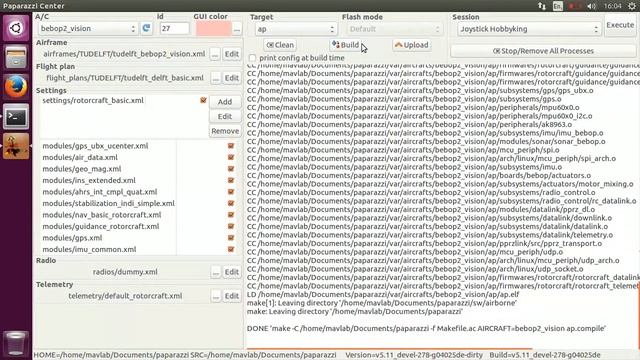Select modules/gps_ubx_ucenter.xml row
Viewport: 640px width, 360px height.
(138, 146)
